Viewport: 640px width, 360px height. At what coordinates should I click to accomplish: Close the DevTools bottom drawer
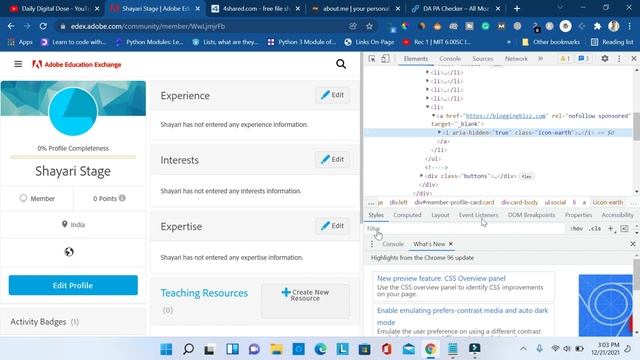[x=633, y=244]
